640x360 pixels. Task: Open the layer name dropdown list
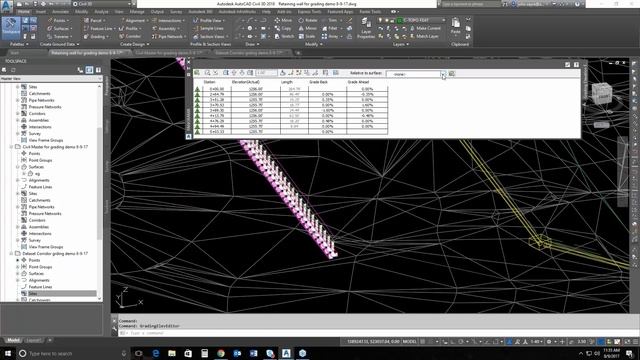pos(443,20)
